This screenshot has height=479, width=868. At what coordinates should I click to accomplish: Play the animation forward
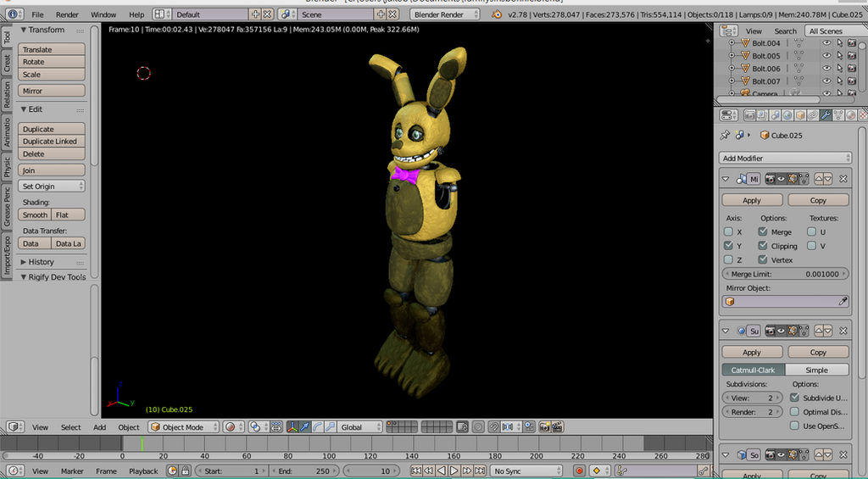pos(454,471)
